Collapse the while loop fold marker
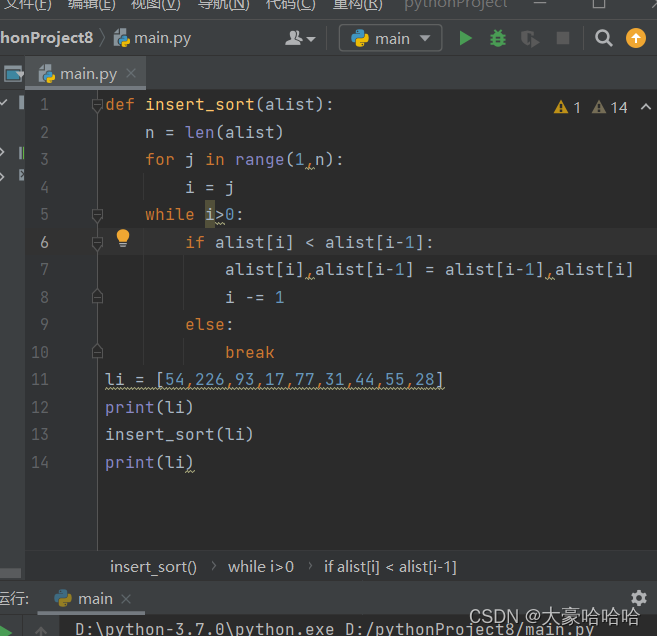The image size is (657, 636). tap(97, 215)
